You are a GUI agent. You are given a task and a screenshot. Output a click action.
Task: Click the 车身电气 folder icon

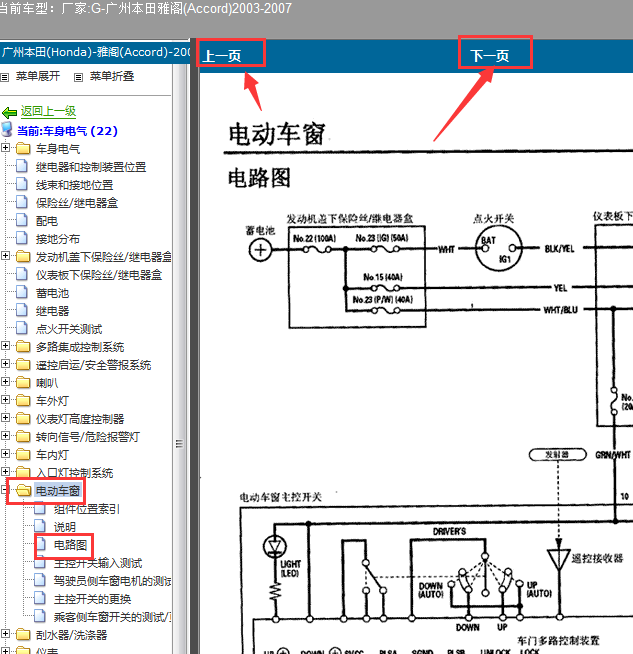tap(23, 148)
